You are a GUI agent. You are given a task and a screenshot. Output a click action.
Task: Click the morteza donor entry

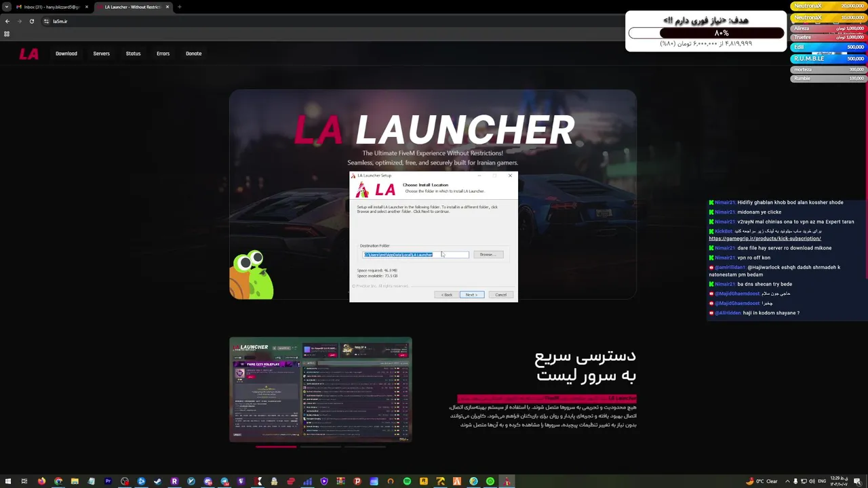pyautogui.click(x=828, y=69)
